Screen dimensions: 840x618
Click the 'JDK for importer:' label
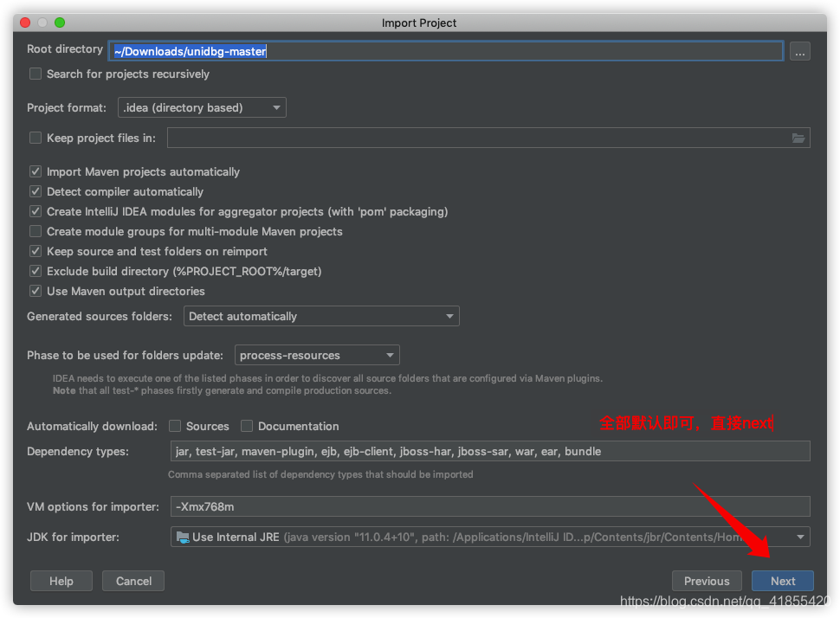(x=73, y=538)
